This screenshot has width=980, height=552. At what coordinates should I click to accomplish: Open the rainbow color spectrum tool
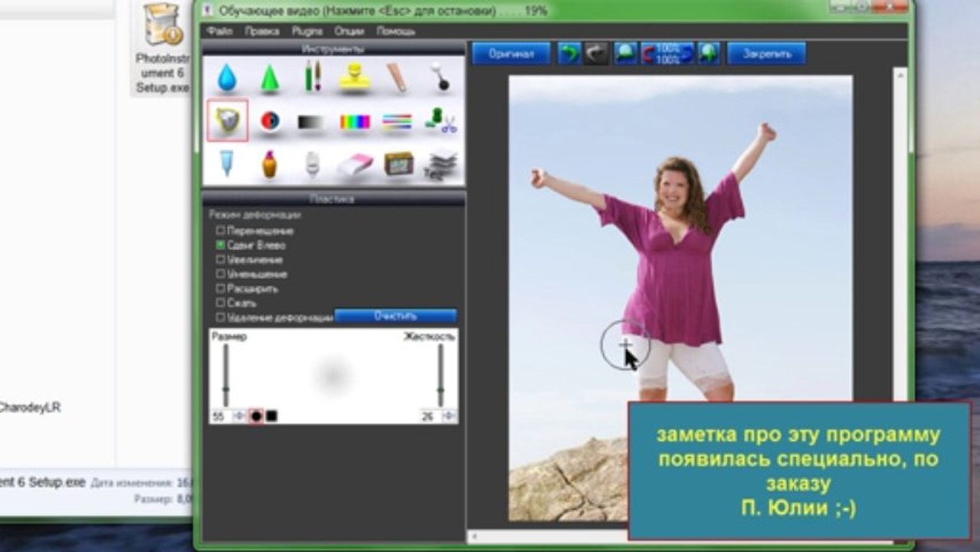tap(355, 121)
